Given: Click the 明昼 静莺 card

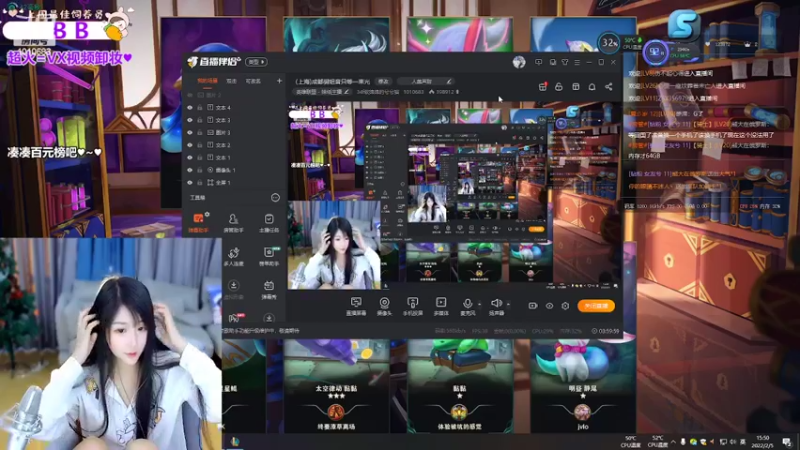Looking at the screenshot, I should [583, 386].
